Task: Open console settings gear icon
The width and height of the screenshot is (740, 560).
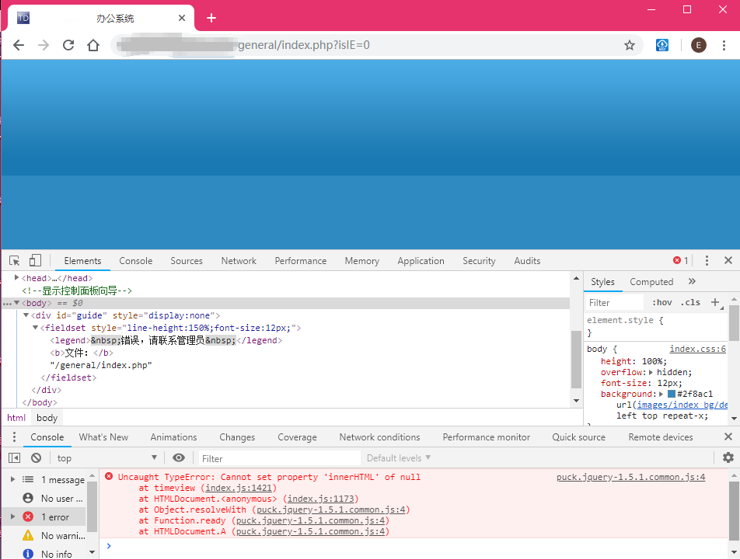Action: click(728, 457)
